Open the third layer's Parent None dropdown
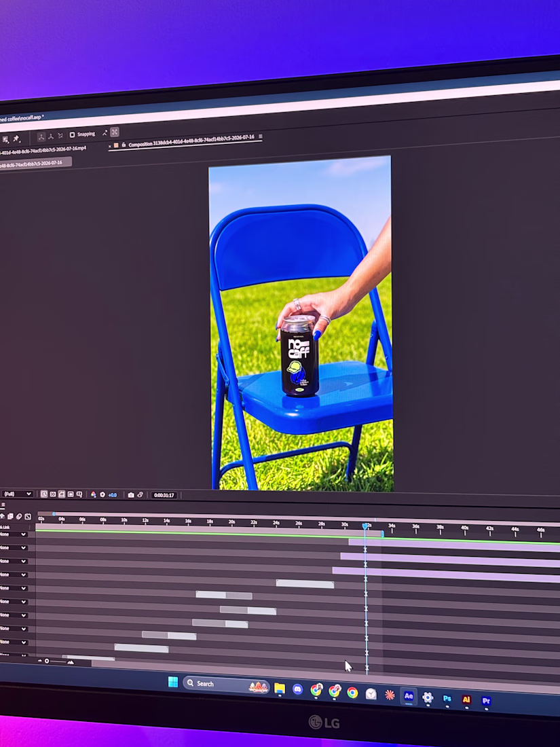This screenshot has height=747, width=560. tap(14, 561)
